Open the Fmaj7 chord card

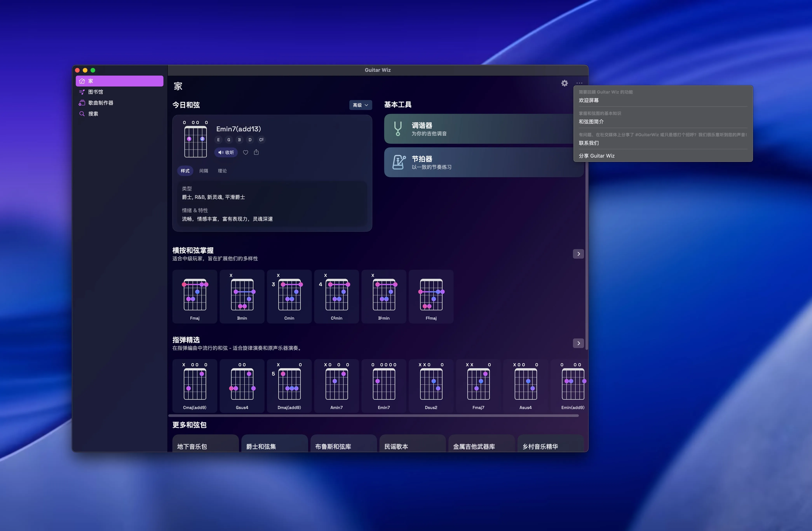(x=478, y=386)
